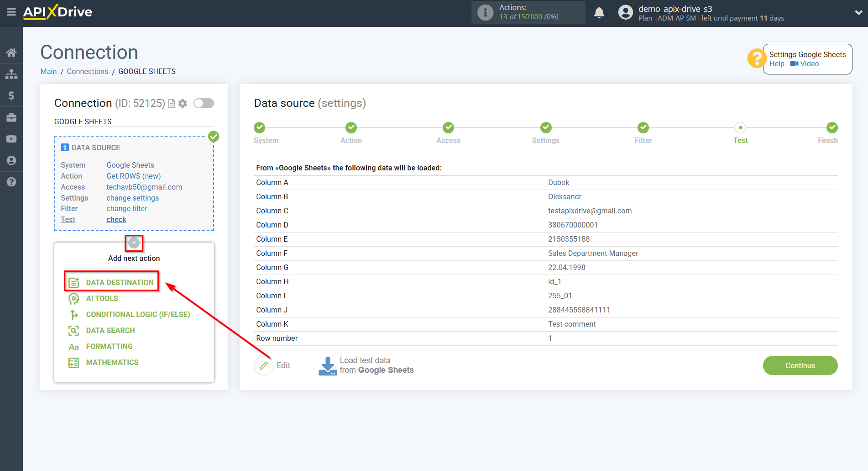Go to the System step
Image resolution: width=868 pixels, height=471 pixels.
pos(260,127)
